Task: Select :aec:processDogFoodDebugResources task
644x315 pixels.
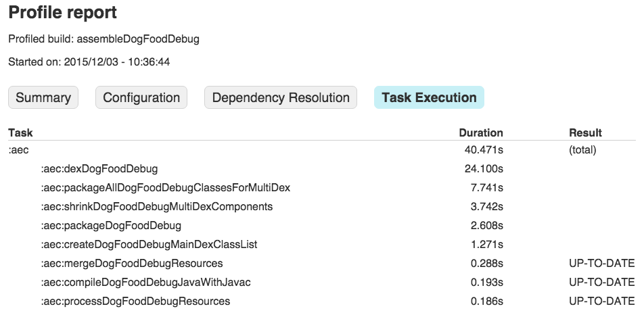Action: [x=135, y=301]
